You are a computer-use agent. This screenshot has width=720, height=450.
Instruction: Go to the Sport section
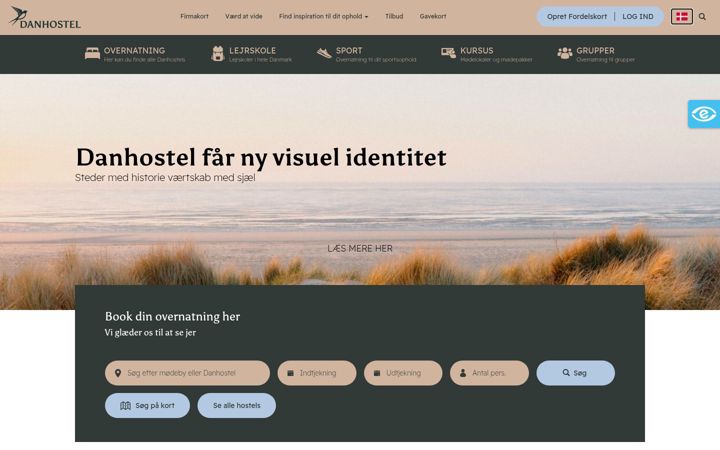click(x=366, y=54)
